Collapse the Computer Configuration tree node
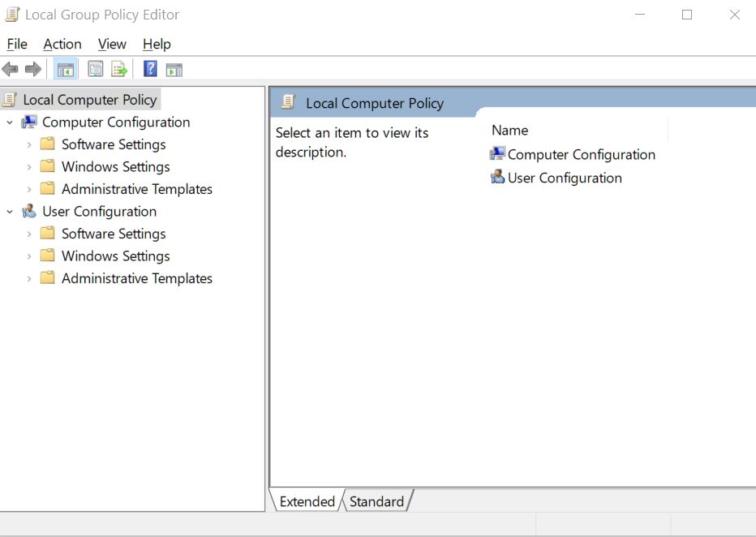Screen dimensions: 756x537 pyautogui.click(x=10, y=122)
